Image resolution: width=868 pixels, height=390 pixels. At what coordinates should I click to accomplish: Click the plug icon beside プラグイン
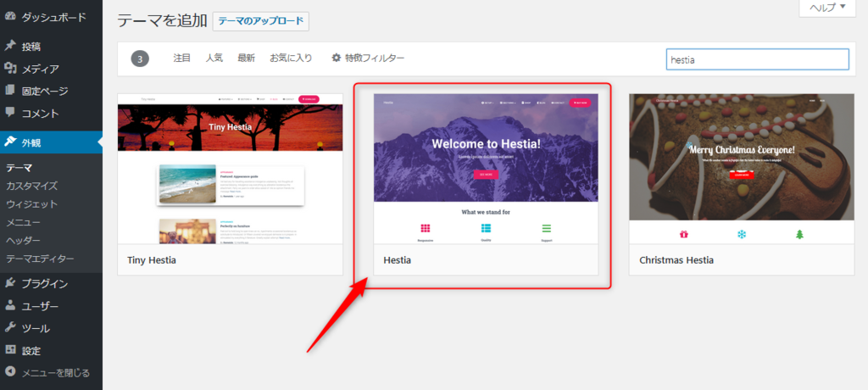10,283
